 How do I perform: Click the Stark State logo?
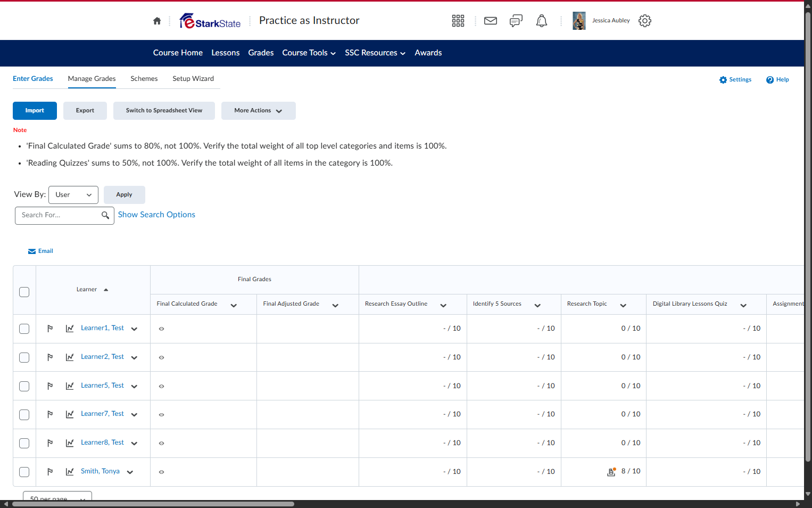pyautogui.click(x=210, y=21)
